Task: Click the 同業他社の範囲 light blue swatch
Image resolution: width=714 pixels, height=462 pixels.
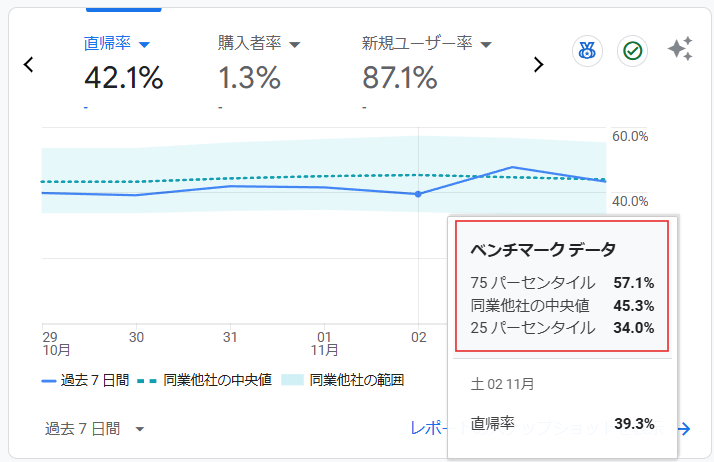Action: pos(293,380)
